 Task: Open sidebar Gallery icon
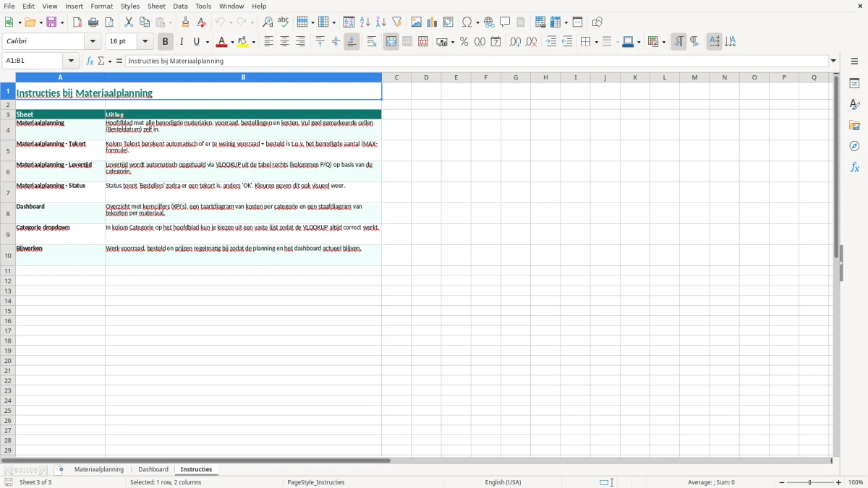(x=854, y=125)
